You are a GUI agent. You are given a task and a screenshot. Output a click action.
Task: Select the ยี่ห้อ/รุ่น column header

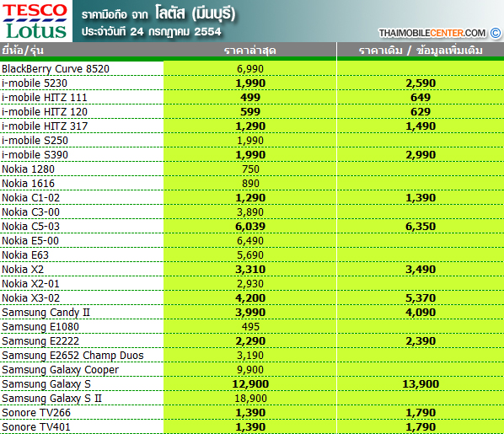click(23, 51)
